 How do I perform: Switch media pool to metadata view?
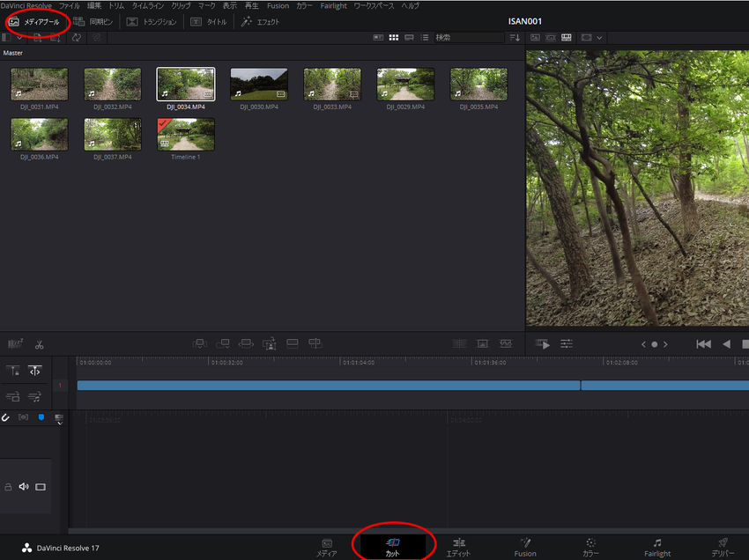[378, 37]
